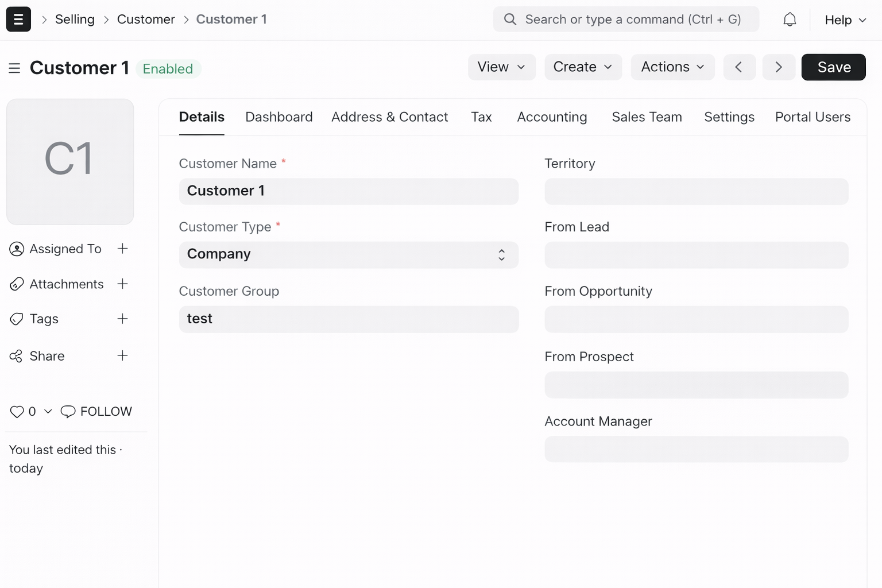Click the Enabled status badge

click(168, 69)
